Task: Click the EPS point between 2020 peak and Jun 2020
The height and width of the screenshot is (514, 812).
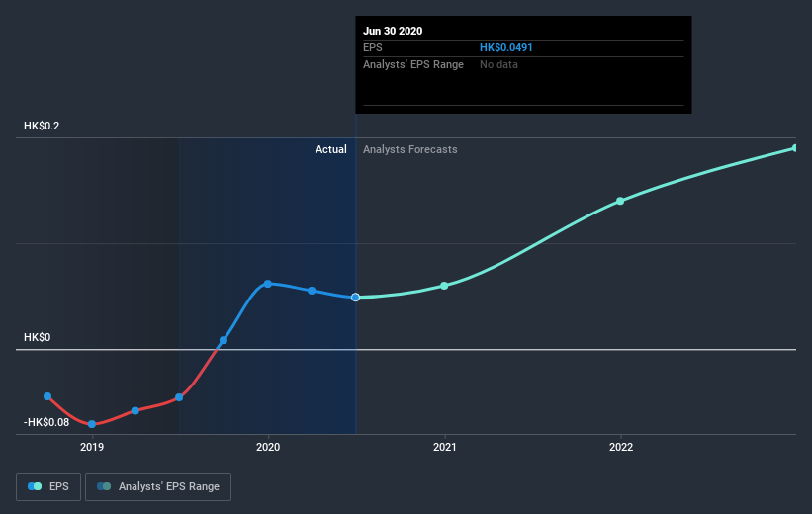Action: click(x=312, y=291)
